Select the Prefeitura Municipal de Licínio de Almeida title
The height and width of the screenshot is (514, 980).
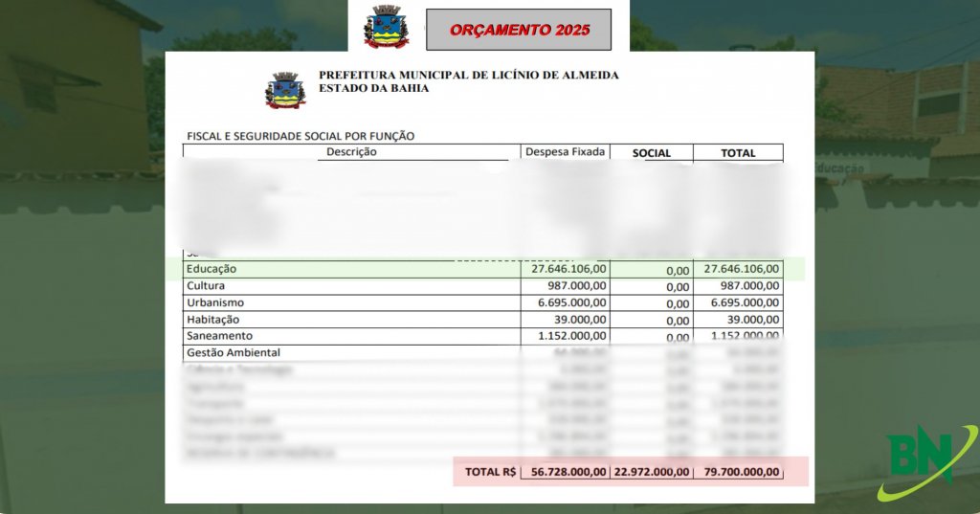(x=468, y=75)
